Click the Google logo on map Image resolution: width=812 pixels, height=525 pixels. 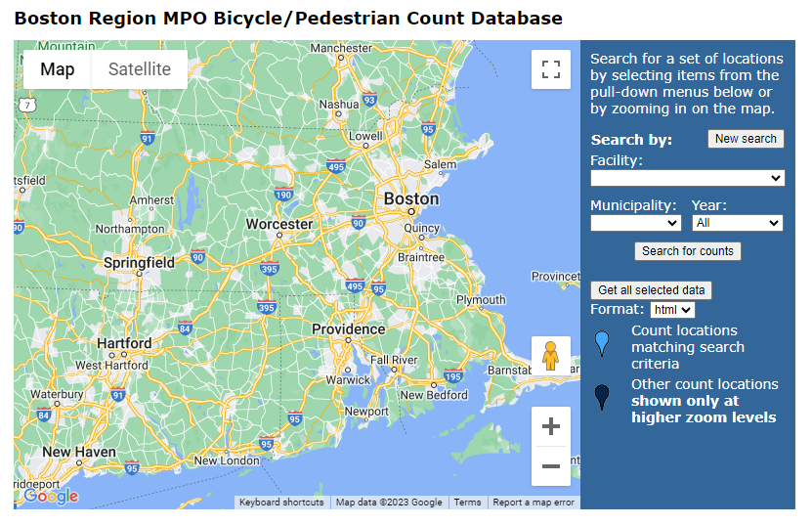pyautogui.click(x=50, y=497)
